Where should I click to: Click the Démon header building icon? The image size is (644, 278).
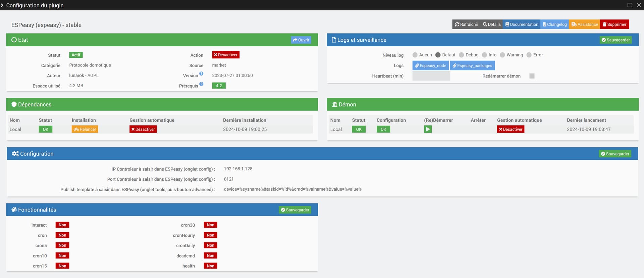click(335, 104)
